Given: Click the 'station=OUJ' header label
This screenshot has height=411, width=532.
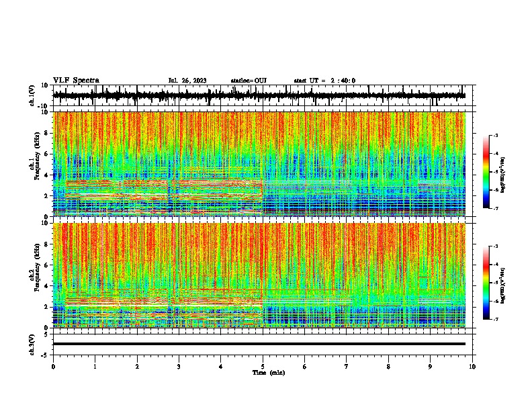Looking at the screenshot, I should 249,81.
